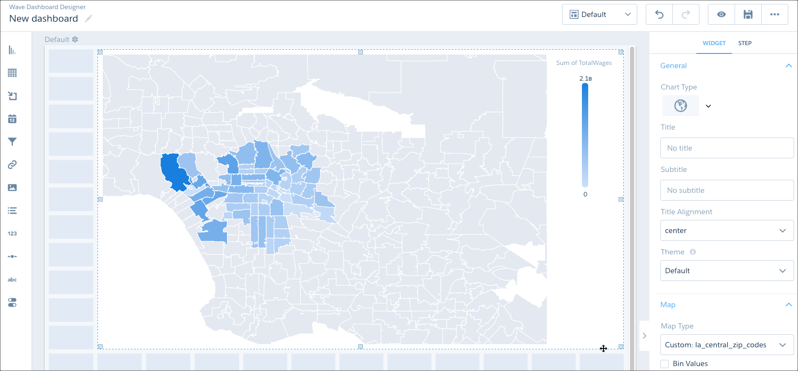798x371 pixels.
Task: Click the New dashboard title
Action: click(x=43, y=19)
